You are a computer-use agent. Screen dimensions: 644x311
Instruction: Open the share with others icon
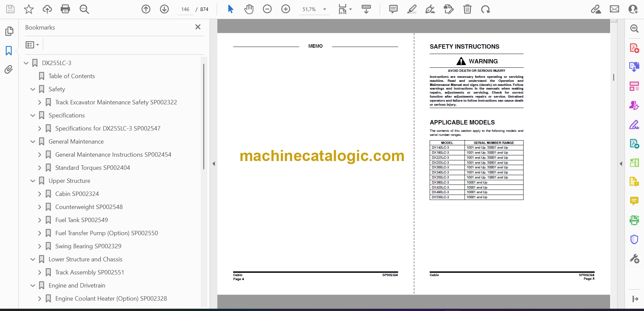pyautogui.click(x=633, y=9)
